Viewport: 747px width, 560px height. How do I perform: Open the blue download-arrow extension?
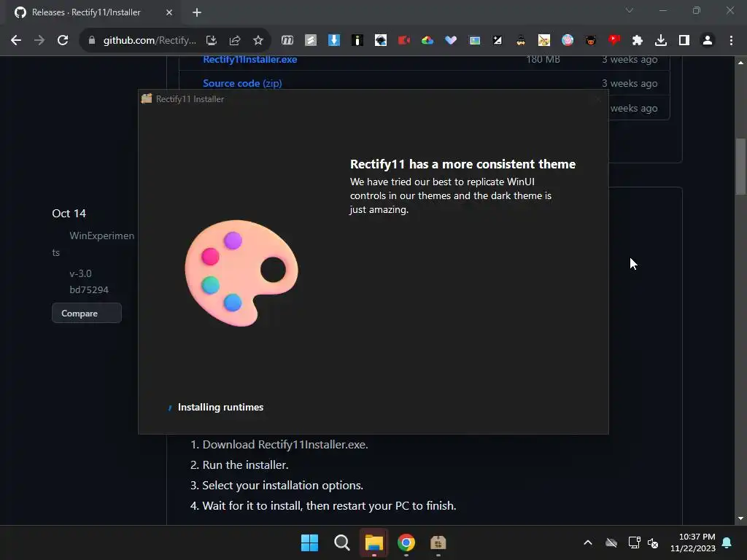pyautogui.click(x=334, y=41)
